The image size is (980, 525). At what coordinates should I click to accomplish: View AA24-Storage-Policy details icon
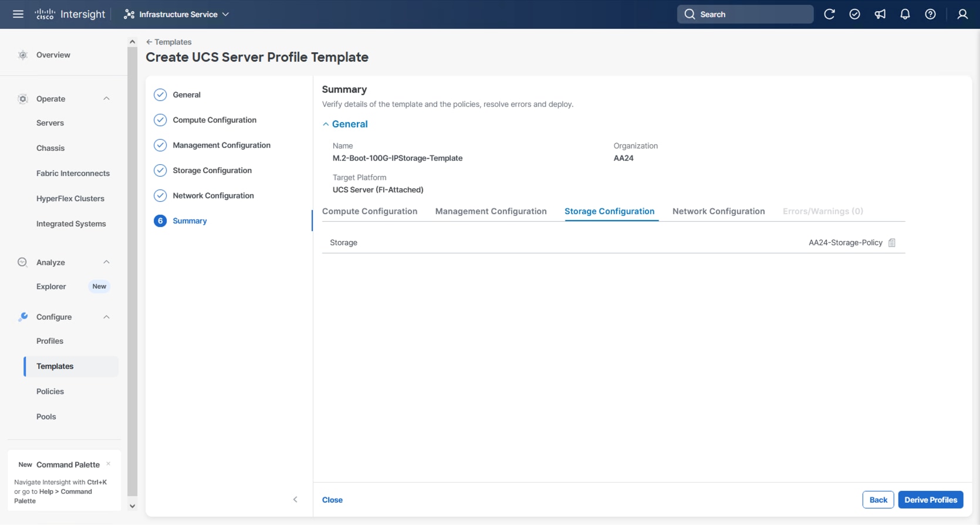pyautogui.click(x=892, y=243)
